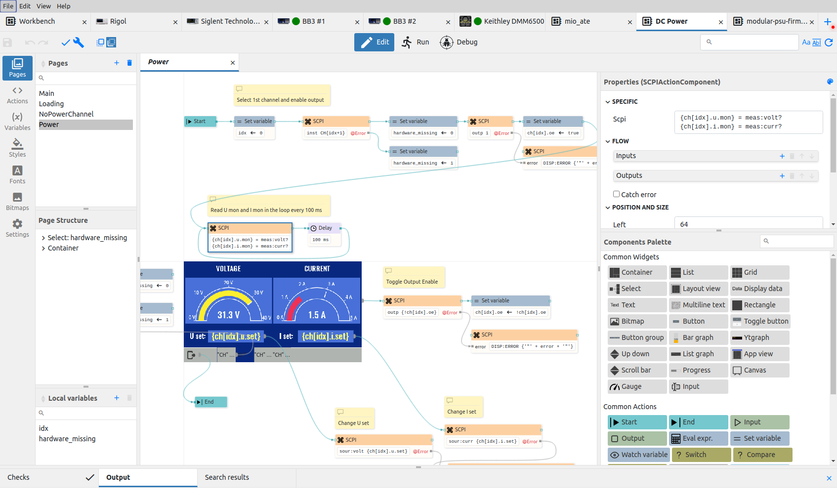
Task: Expand the Container tree node
Action: point(43,248)
